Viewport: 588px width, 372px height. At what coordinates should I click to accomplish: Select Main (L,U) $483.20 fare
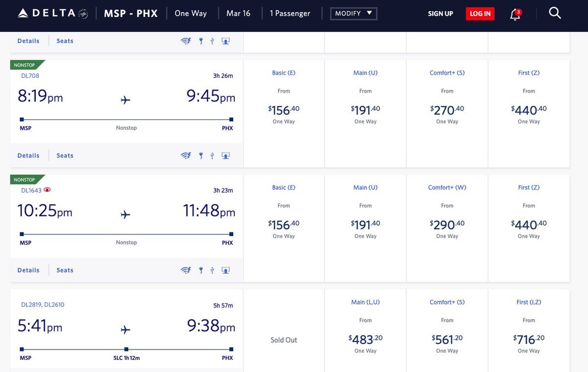366,330
